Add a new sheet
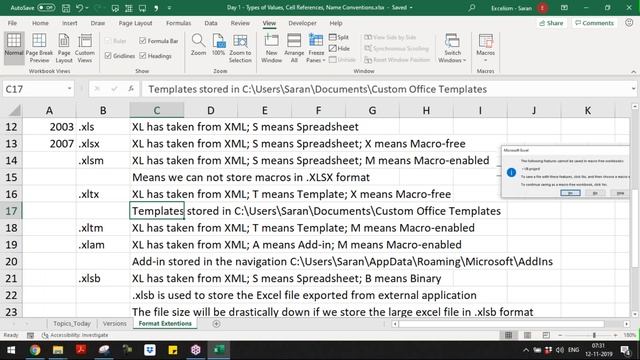Screen dimensions: 640x360 tap(216, 324)
